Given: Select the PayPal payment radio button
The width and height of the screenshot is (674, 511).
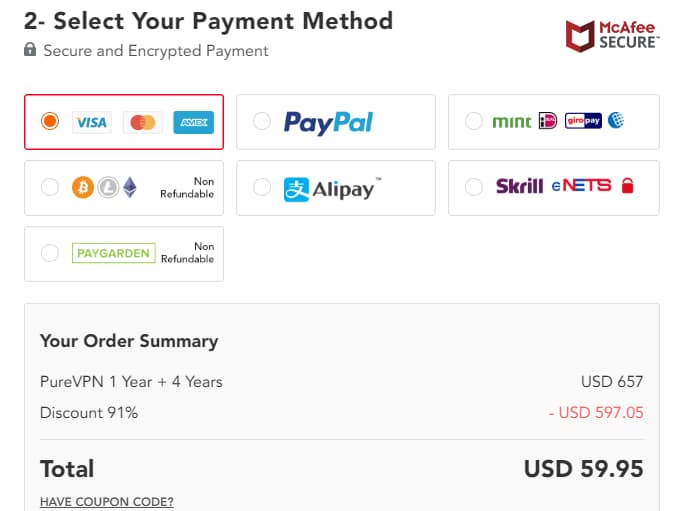Looking at the screenshot, I should tap(262, 122).
